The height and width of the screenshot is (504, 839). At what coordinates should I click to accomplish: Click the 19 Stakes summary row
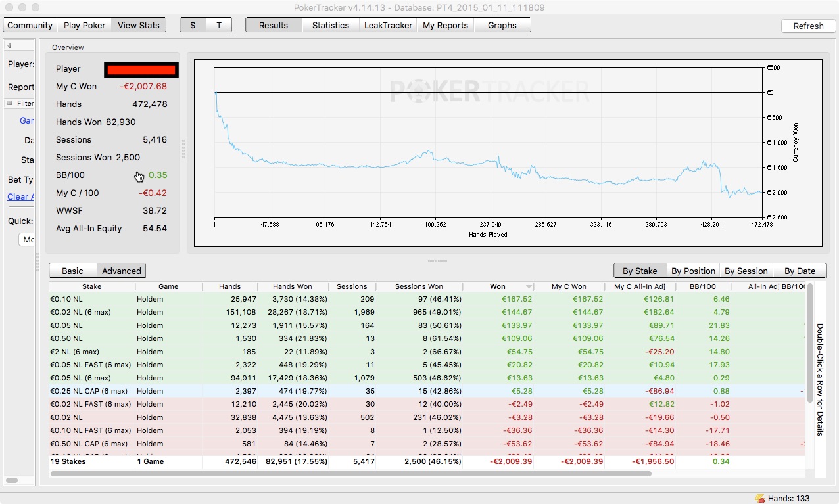(x=427, y=461)
